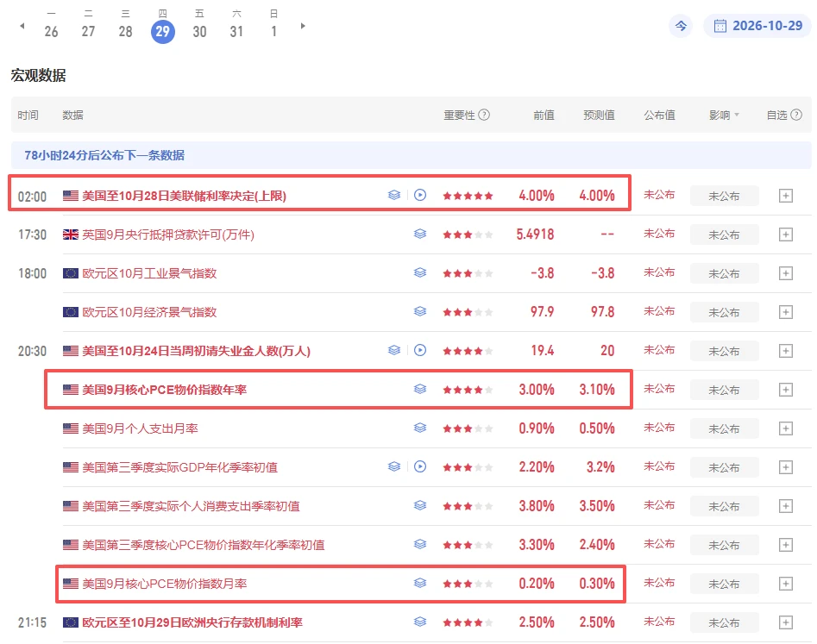
Task: Add 欧元区10月经济景气指数 to watchlist
Action: (x=786, y=312)
